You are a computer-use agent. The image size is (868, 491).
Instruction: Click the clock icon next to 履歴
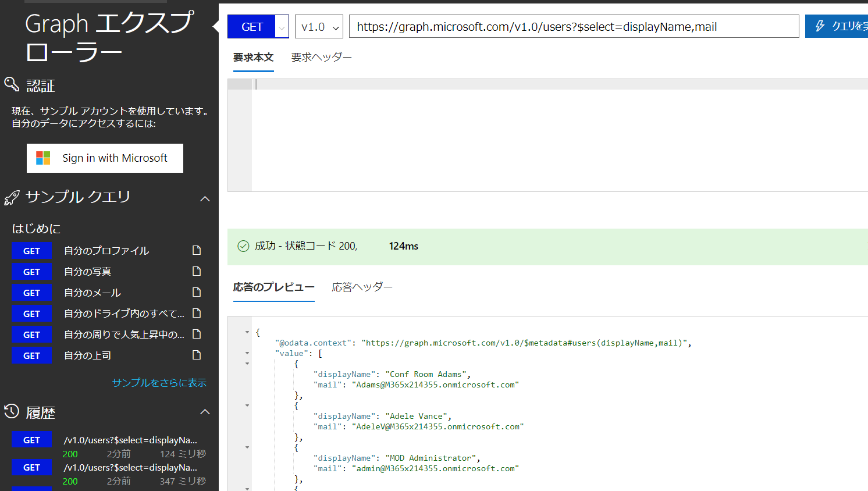(12, 412)
